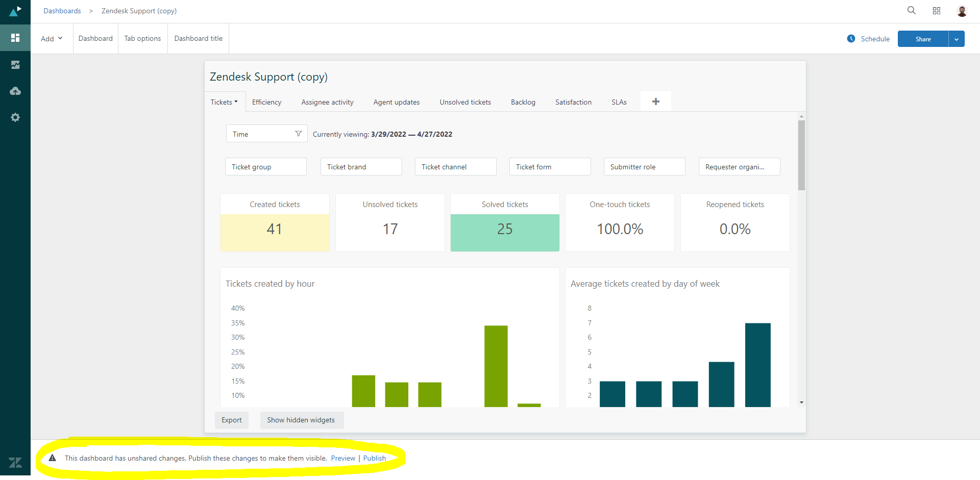
Task: Open the Tab options menu
Action: [x=142, y=39]
